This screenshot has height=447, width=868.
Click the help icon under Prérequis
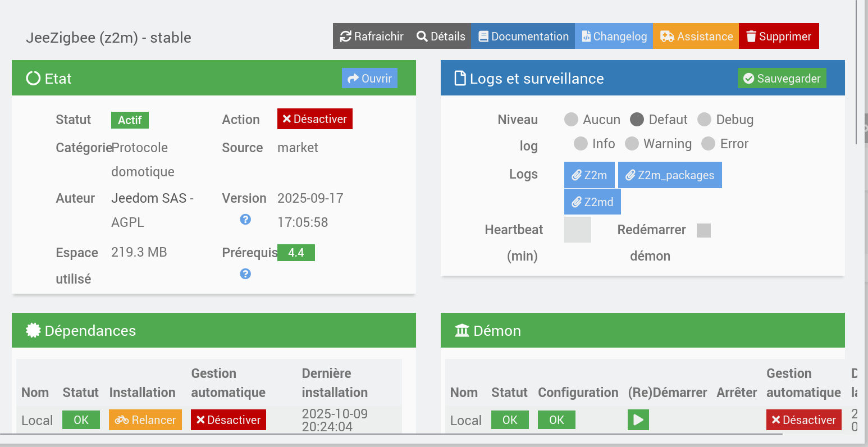pyautogui.click(x=245, y=273)
